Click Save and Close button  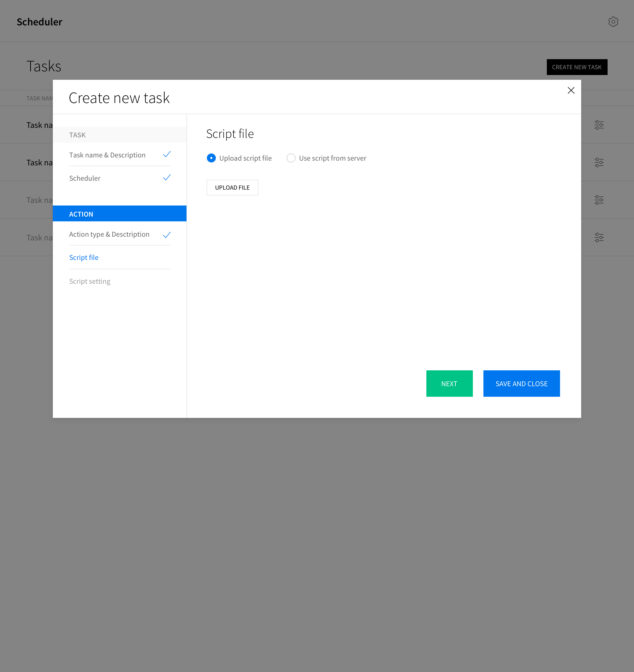point(521,384)
